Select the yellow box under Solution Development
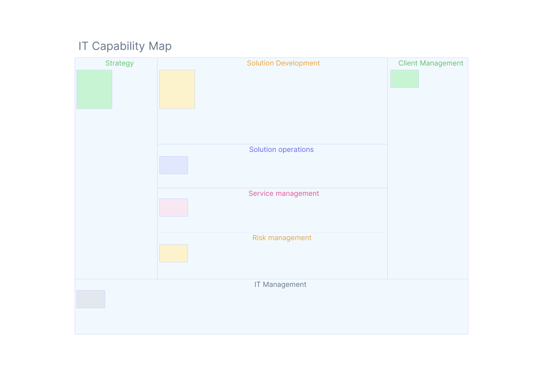 (177, 89)
